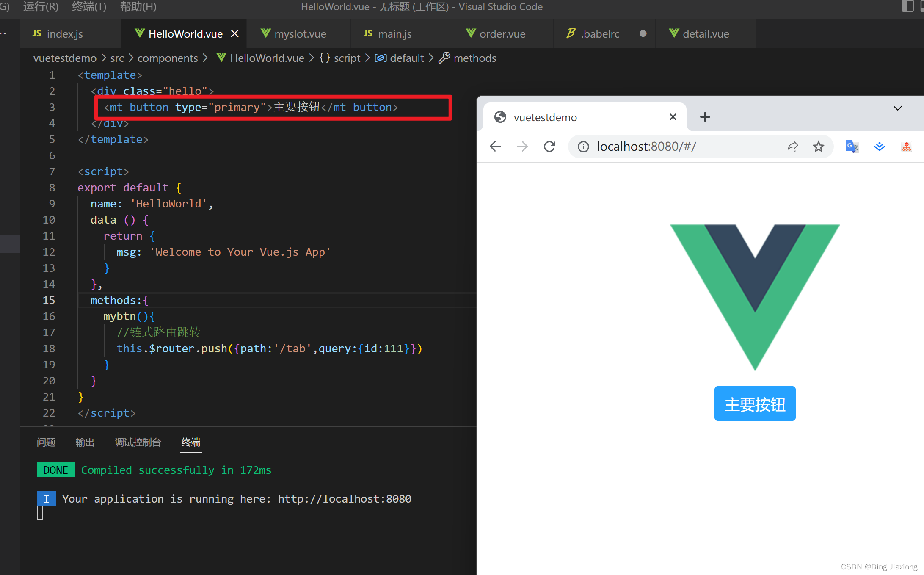This screenshot has width=924, height=575.
Task: Share the page via the share icon
Action: tap(792, 146)
